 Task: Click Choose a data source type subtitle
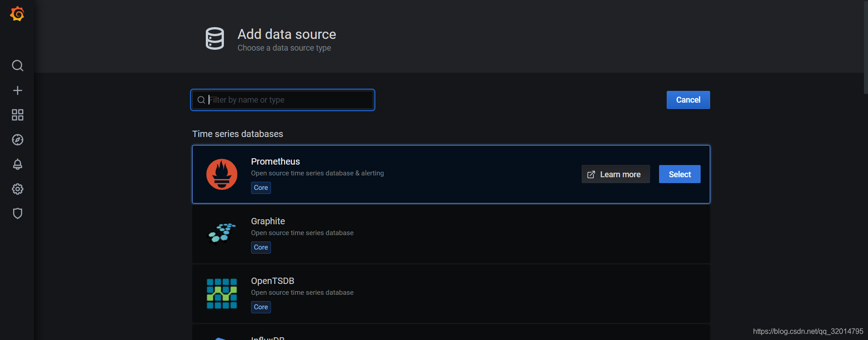pyautogui.click(x=284, y=48)
